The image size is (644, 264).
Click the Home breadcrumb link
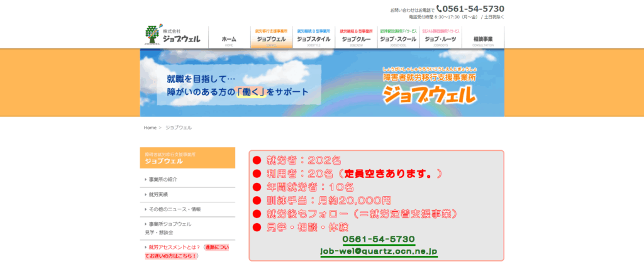click(150, 128)
